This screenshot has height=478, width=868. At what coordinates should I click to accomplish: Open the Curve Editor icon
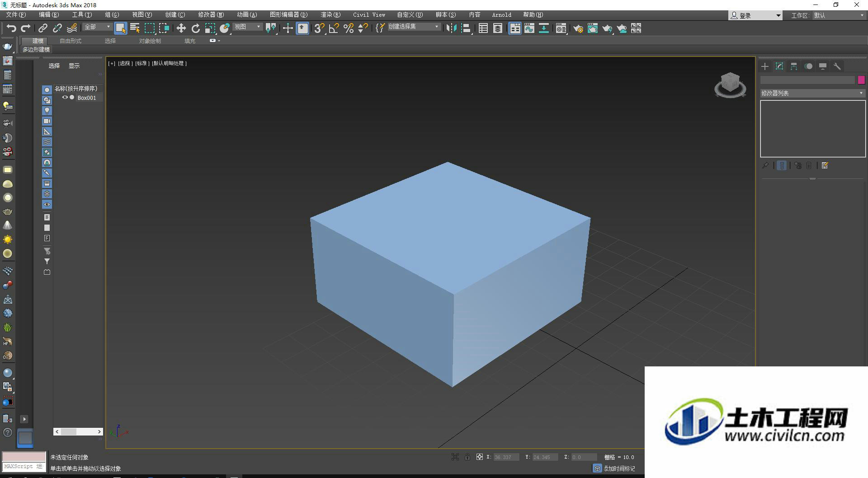point(529,28)
